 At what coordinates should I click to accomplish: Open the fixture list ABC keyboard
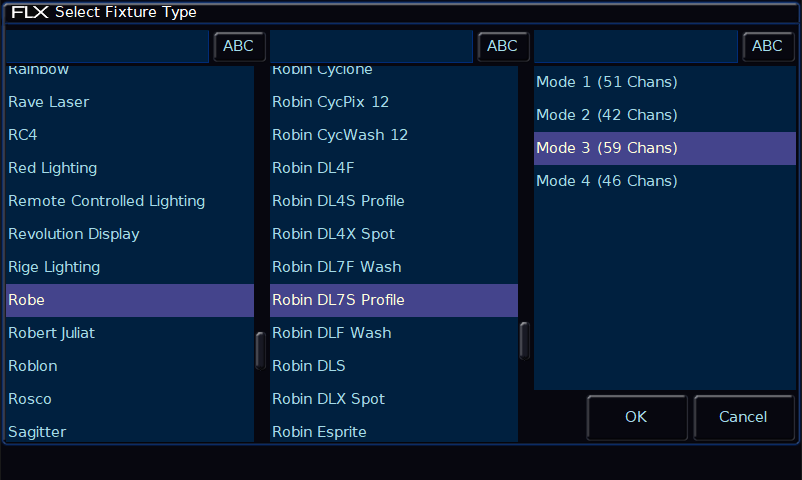pos(503,46)
